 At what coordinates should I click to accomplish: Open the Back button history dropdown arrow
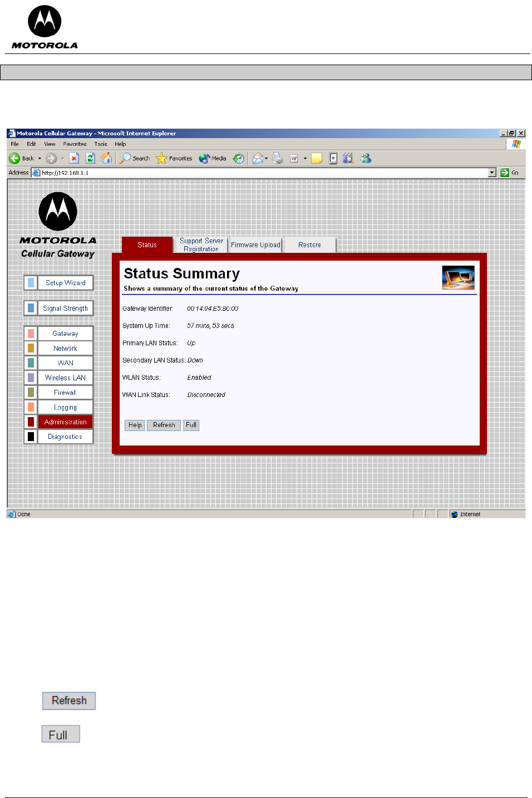(40, 158)
